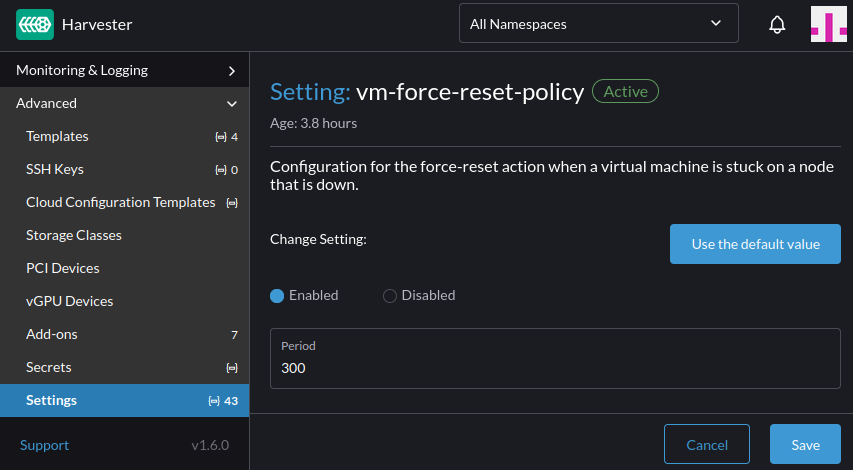The width and height of the screenshot is (853, 470).
Task: Collapse the Advanced section
Action: (x=231, y=104)
